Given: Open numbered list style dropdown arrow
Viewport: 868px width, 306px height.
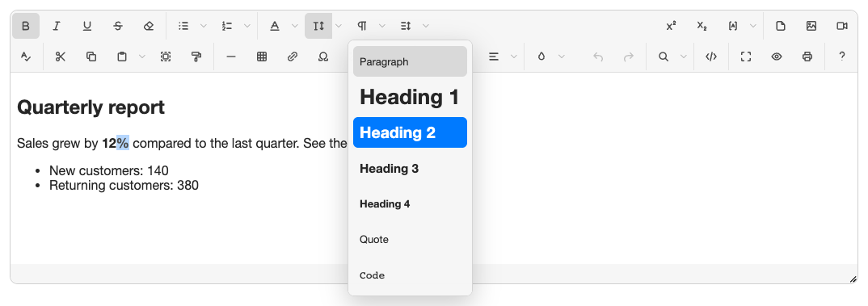Looking at the screenshot, I should pos(246,26).
